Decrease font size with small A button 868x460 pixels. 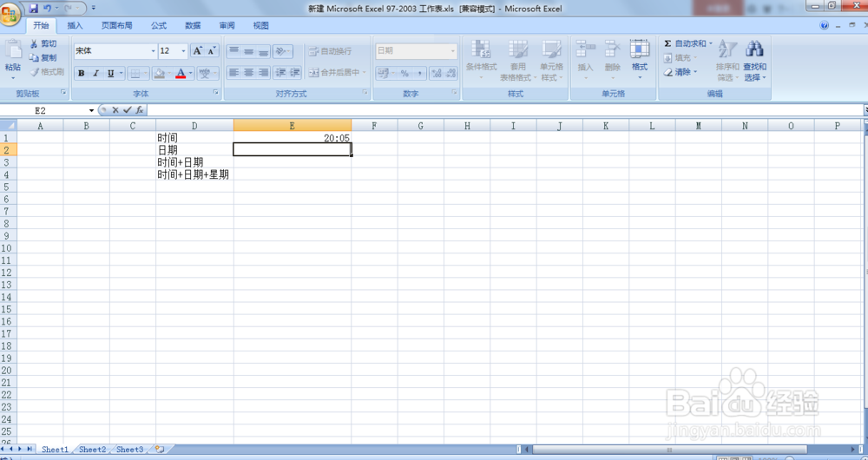(212, 51)
